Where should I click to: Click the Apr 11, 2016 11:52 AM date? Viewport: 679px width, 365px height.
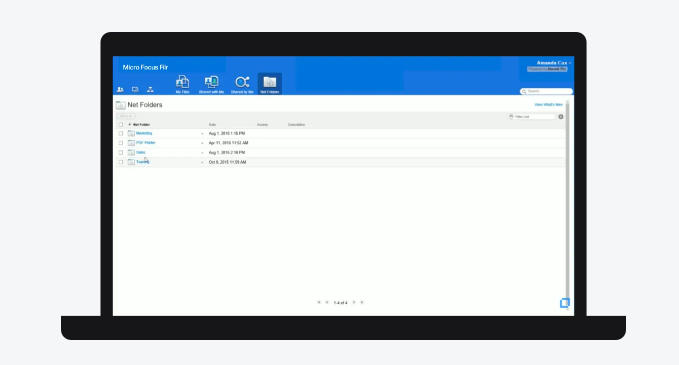229,143
